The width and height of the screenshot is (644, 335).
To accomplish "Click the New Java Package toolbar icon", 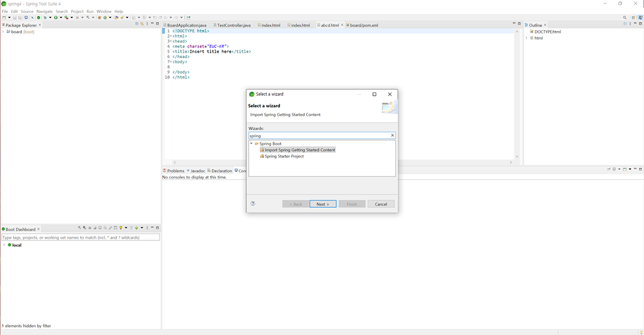I will tap(99, 18).
